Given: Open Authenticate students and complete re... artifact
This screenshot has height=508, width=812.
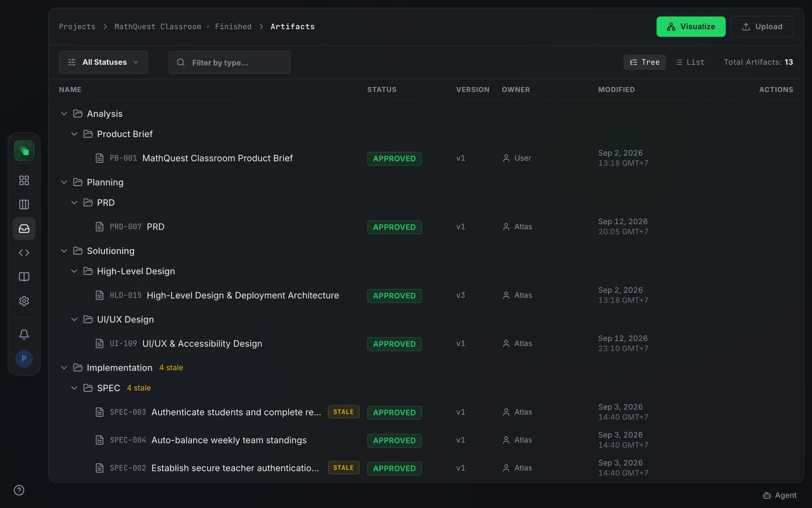Looking at the screenshot, I should click(236, 412).
